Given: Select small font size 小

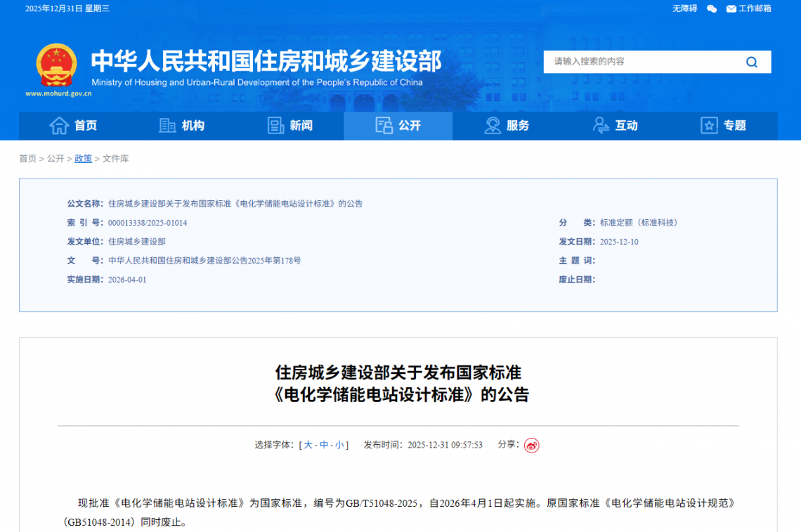Looking at the screenshot, I should (339, 445).
